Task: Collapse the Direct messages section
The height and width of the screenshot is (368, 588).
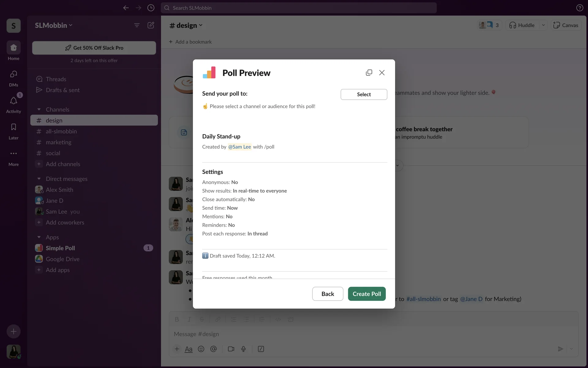Action: 39,179
